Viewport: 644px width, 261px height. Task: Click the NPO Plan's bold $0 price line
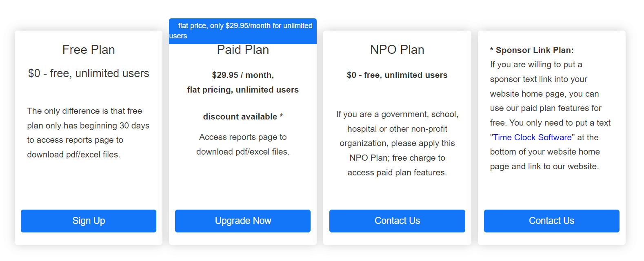click(397, 75)
